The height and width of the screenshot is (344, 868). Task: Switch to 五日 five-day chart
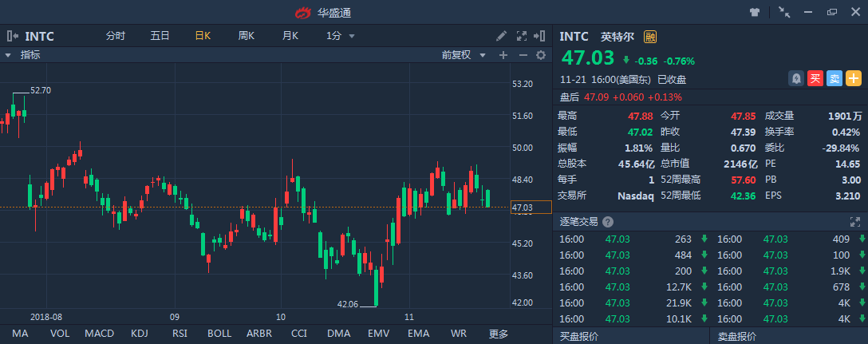(x=160, y=36)
